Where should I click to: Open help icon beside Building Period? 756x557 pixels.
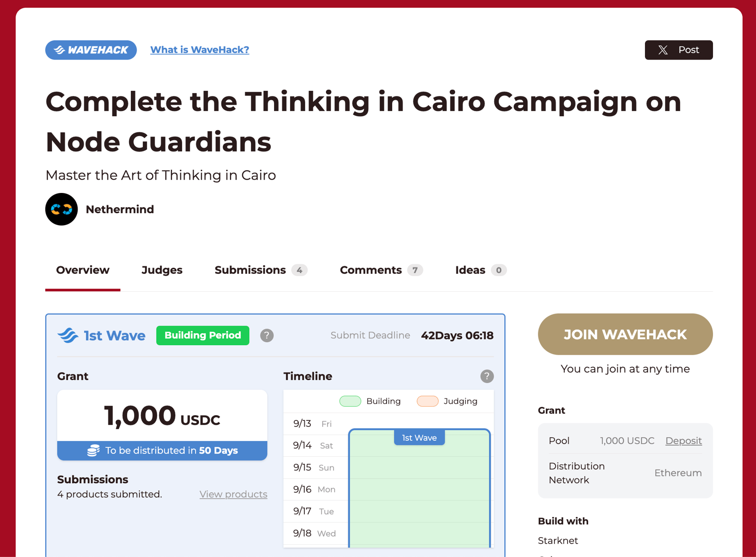[x=267, y=335]
